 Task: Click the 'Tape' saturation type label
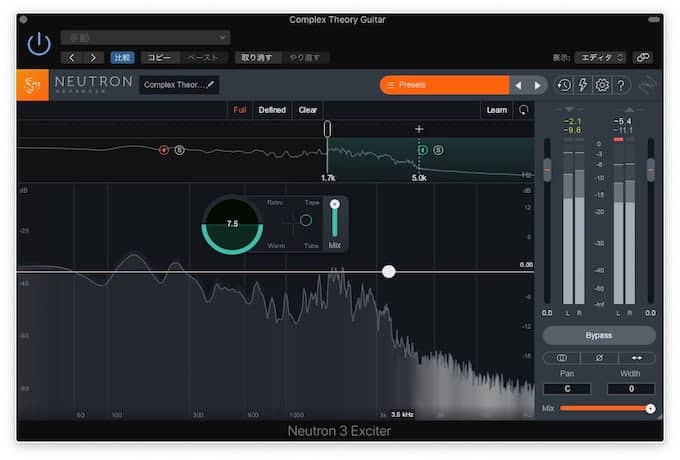(x=312, y=202)
